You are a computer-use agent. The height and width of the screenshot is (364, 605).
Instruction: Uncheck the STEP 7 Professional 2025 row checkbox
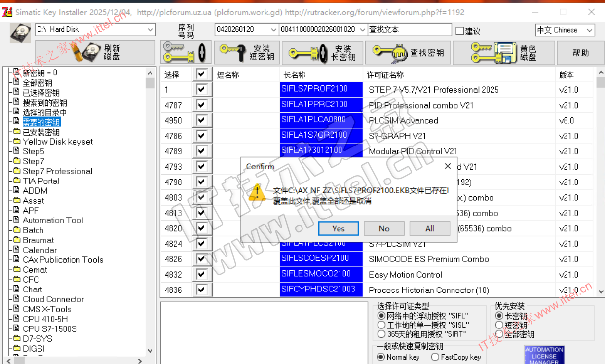[x=201, y=90]
